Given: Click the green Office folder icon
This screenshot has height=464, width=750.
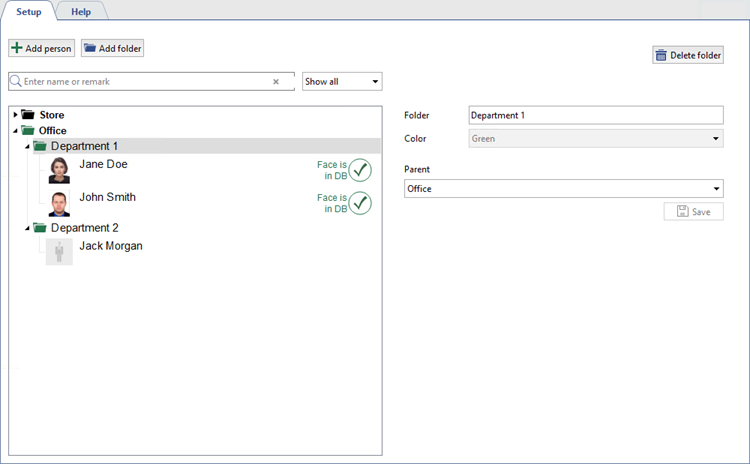Looking at the screenshot, I should coord(28,130).
